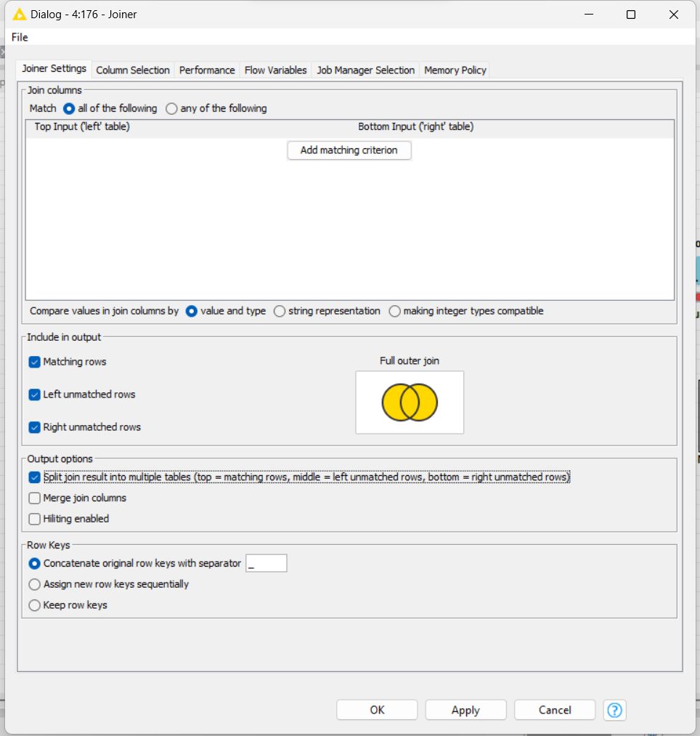700x736 pixels.
Task: Uncheck the Matching rows checkbox
Action: point(34,362)
